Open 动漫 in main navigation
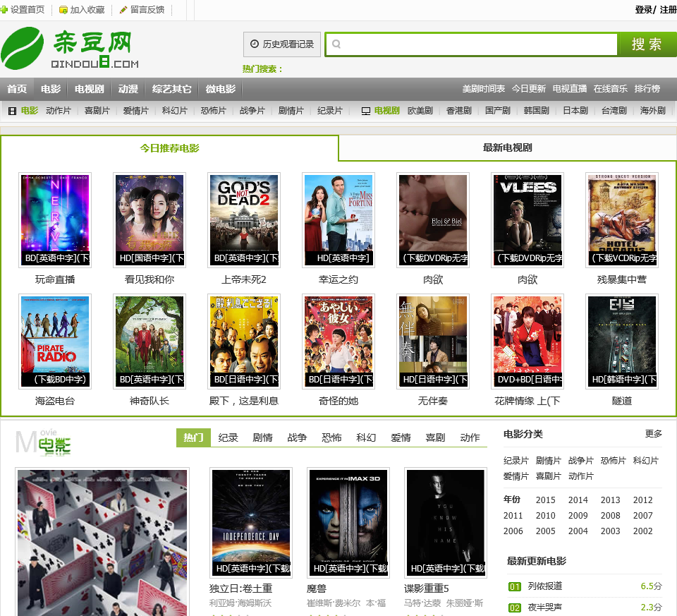 click(128, 89)
